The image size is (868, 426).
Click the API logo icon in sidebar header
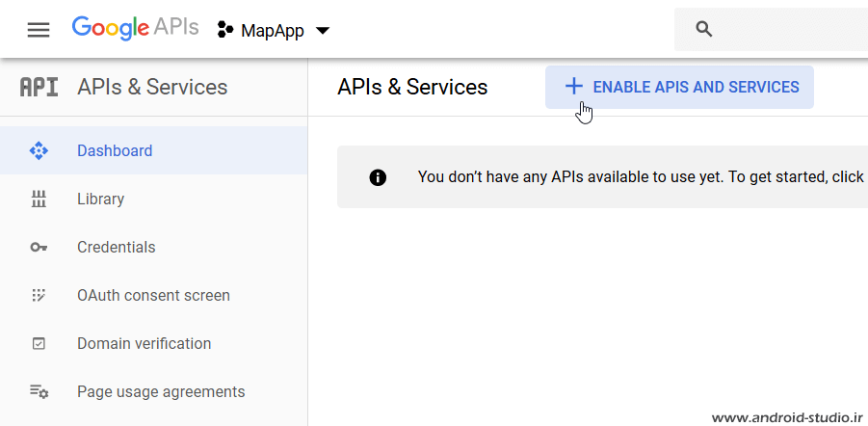tap(39, 88)
